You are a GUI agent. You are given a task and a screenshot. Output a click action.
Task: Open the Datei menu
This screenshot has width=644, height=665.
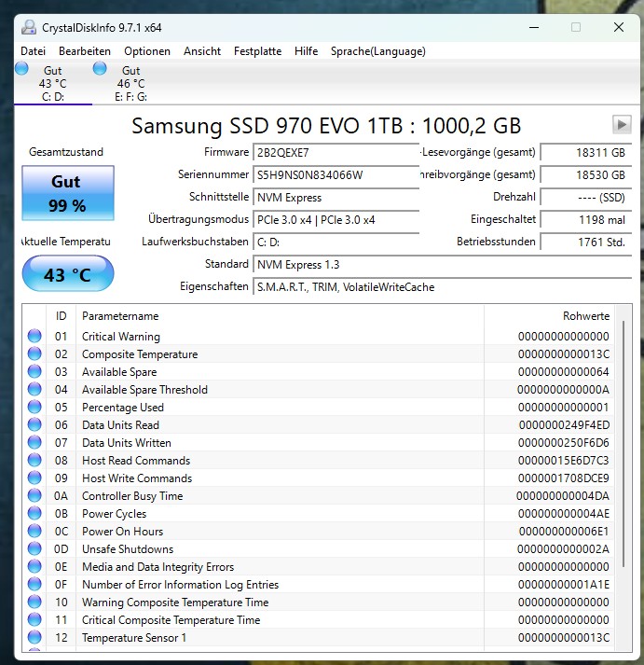tap(33, 51)
